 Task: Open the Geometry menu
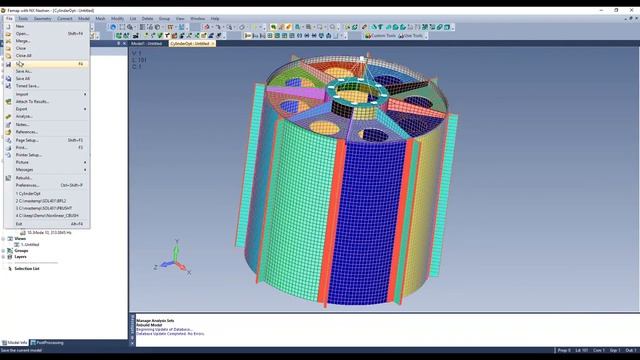42,18
